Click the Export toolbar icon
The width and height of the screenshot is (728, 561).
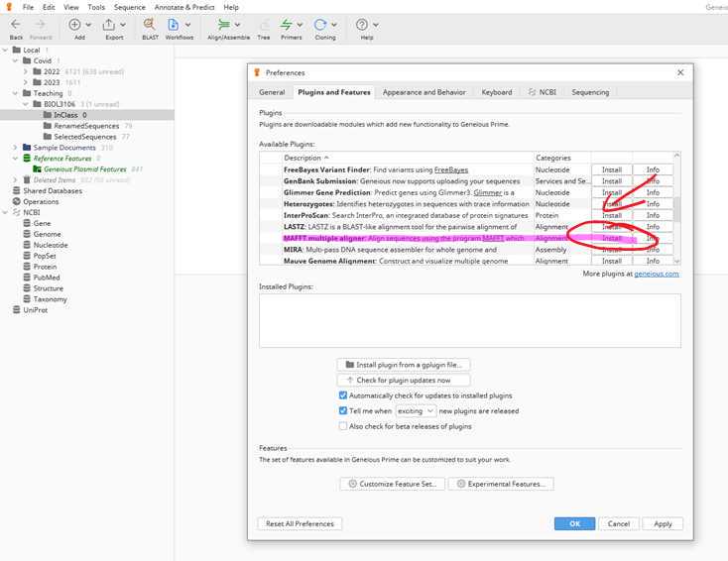click(109, 25)
